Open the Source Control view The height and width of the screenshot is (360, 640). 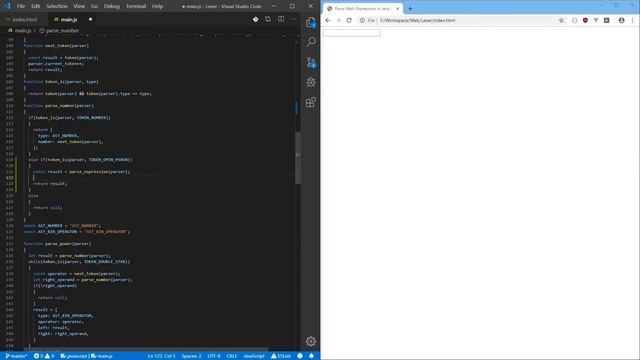(311, 62)
